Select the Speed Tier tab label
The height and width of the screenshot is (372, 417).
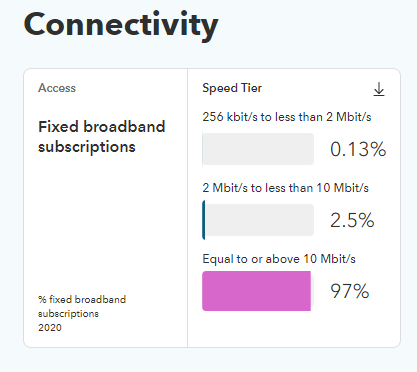click(x=232, y=88)
